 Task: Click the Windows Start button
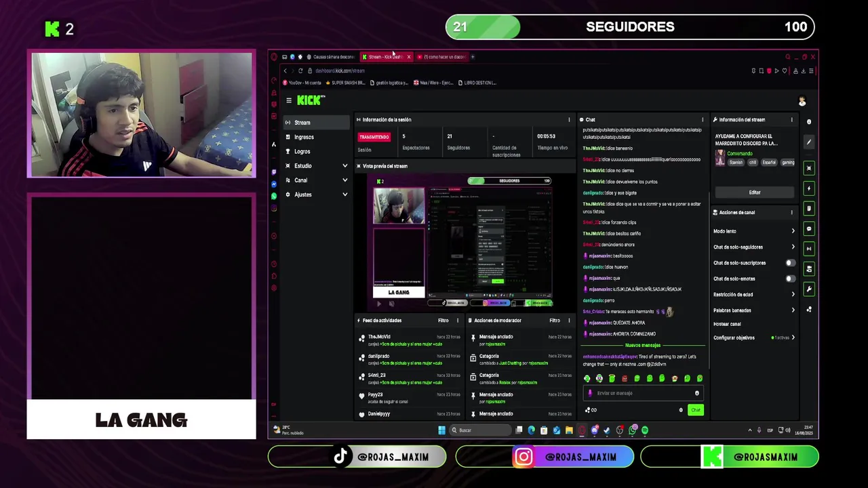pos(441,430)
